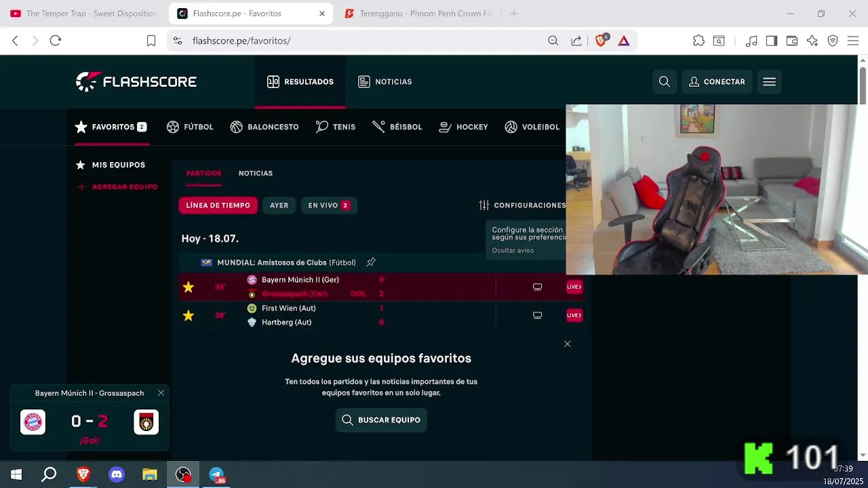Click AGREGAR EQUIPO in the sidebar
The height and width of the screenshot is (488, 868).
coord(117,187)
